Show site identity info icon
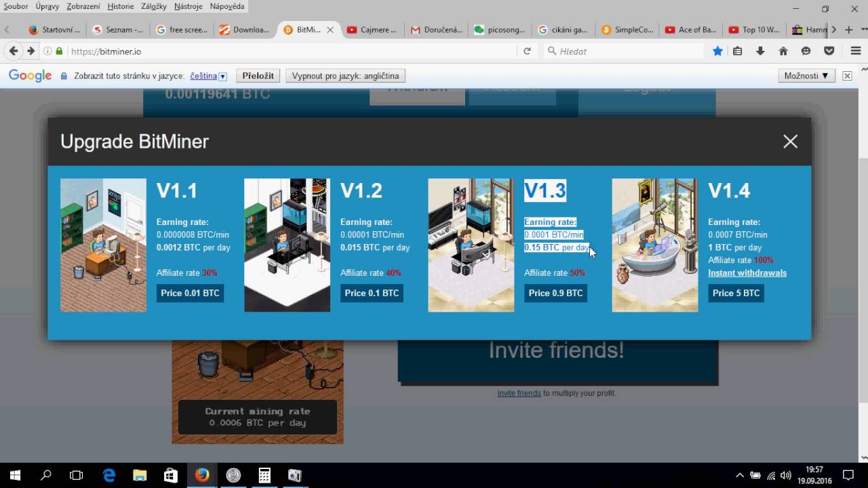The image size is (868, 488). (47, 51)
